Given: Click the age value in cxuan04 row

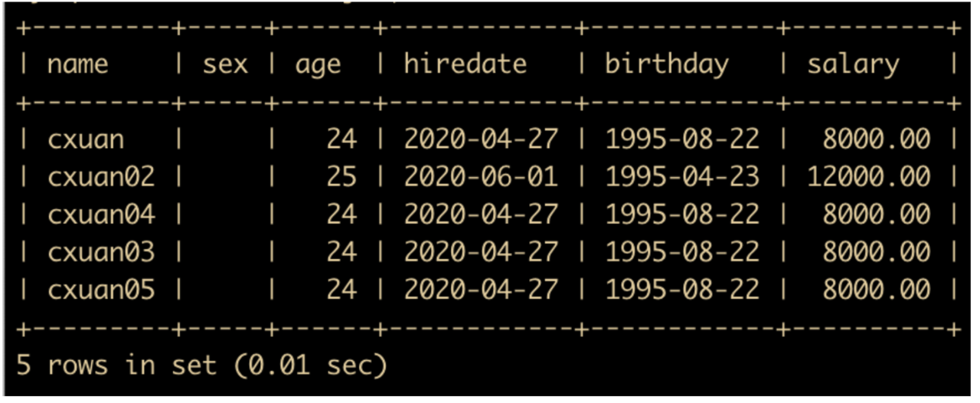Looking at the screenshot, I should tap(341, 214).
